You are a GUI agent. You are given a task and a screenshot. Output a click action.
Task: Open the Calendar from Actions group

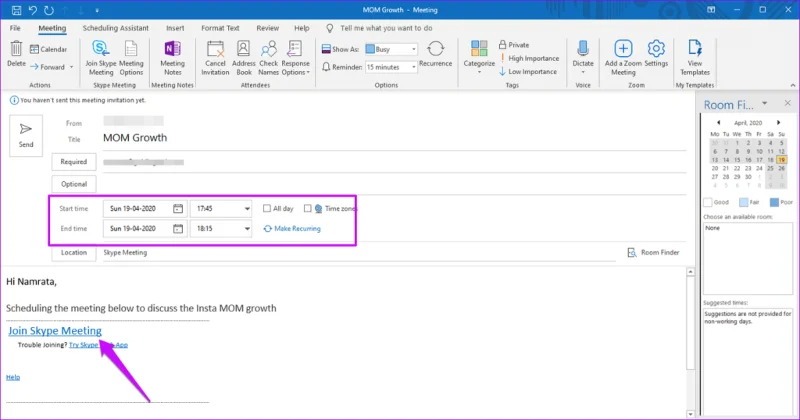coord(48,49)
